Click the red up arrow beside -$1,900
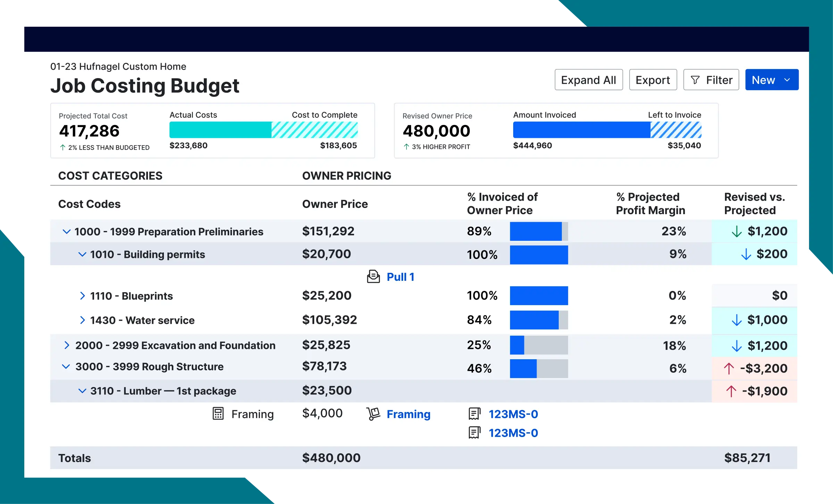The width and height of the screenshot is (833, 504). 731,391
